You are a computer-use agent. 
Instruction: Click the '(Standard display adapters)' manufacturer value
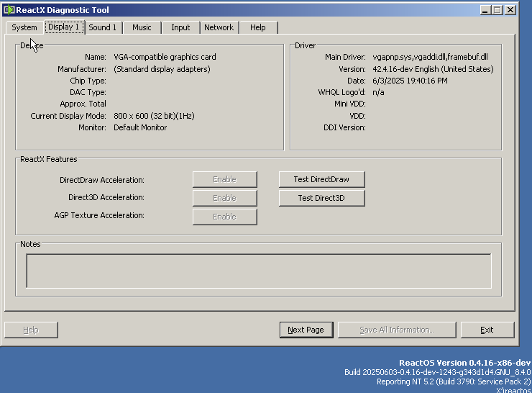(x=162, y=69)
